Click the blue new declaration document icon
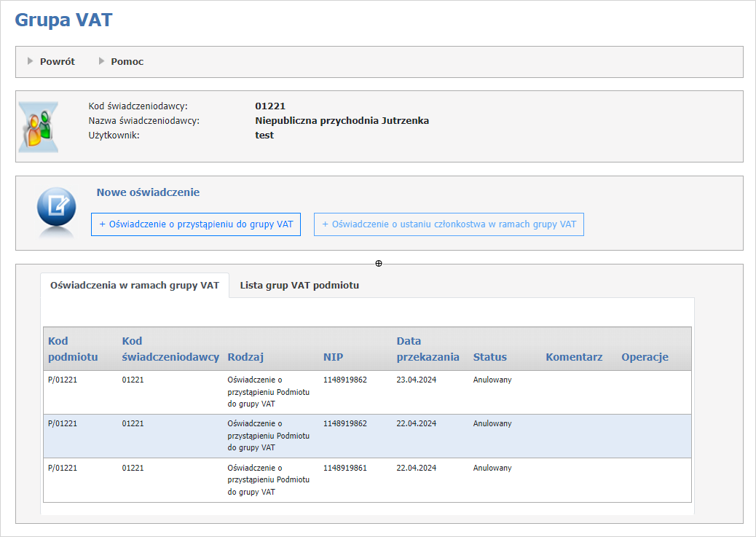 tap(56, 210)
